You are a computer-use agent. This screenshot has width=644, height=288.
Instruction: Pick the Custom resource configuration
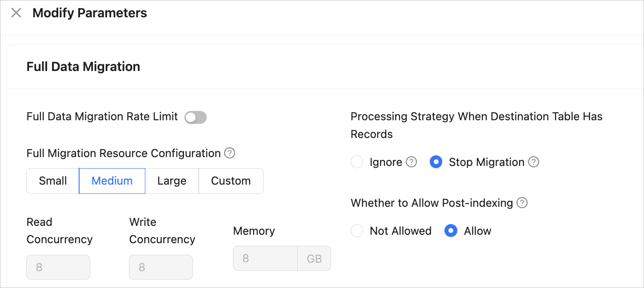[x=231, y=181]
